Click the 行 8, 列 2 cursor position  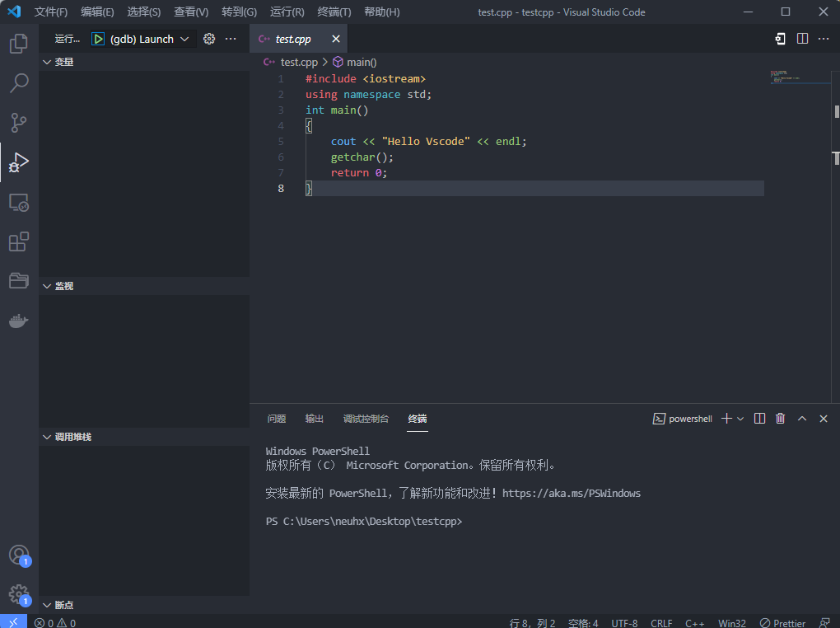click(532, 622)
